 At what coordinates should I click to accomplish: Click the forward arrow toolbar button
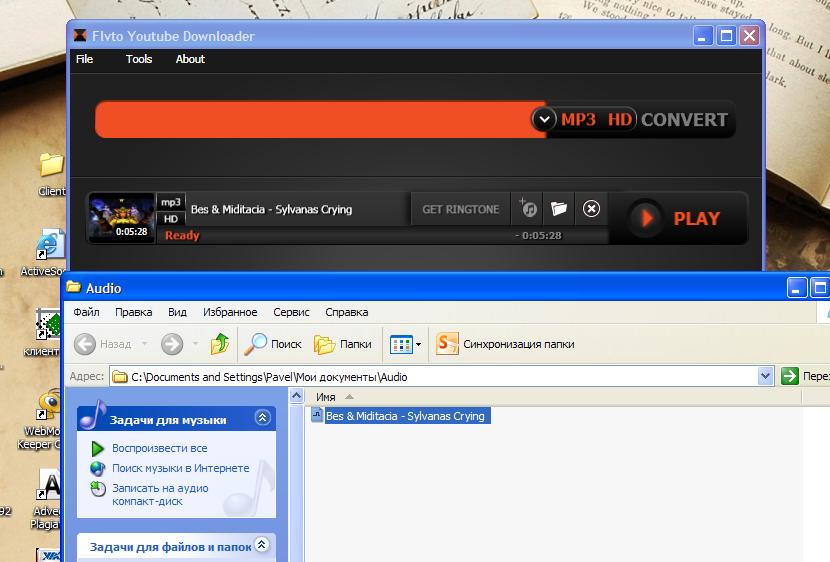pos(172,344)
